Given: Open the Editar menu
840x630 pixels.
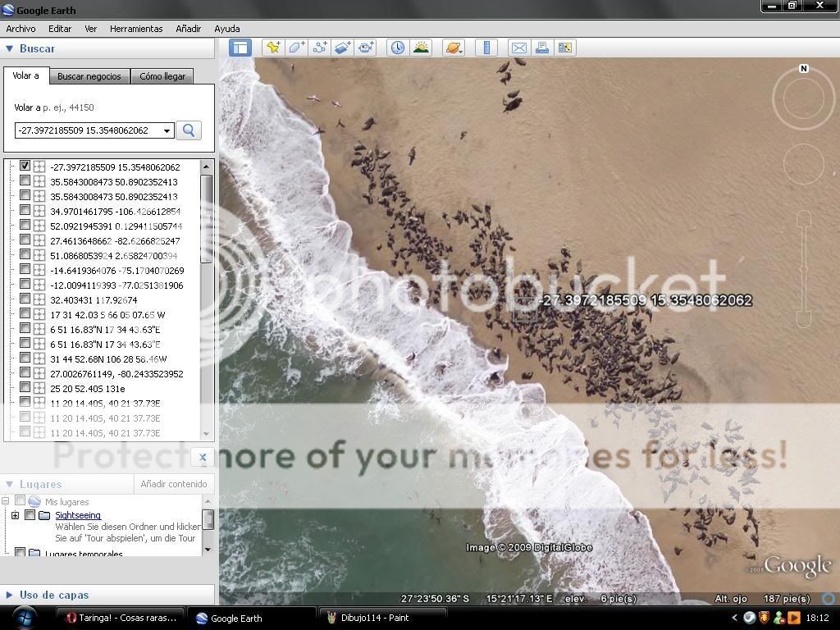Looking at the screenshot, I should (59, 29).
